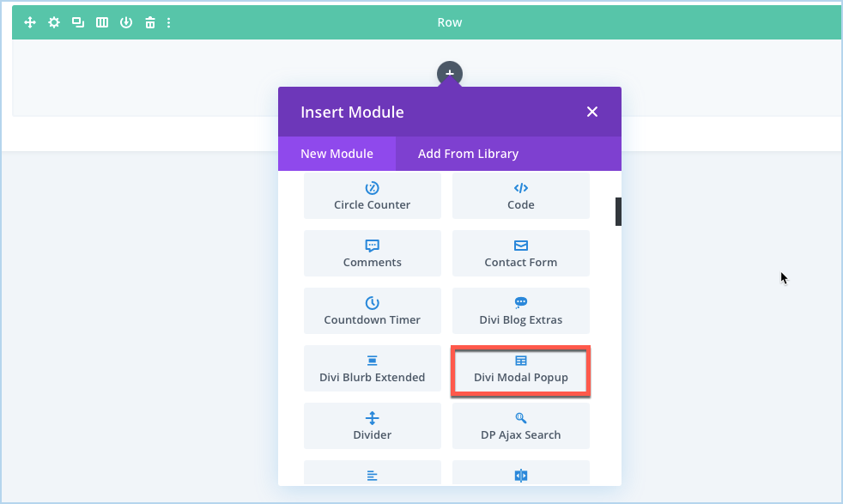Save row to library icon

[x=126, y=22]
